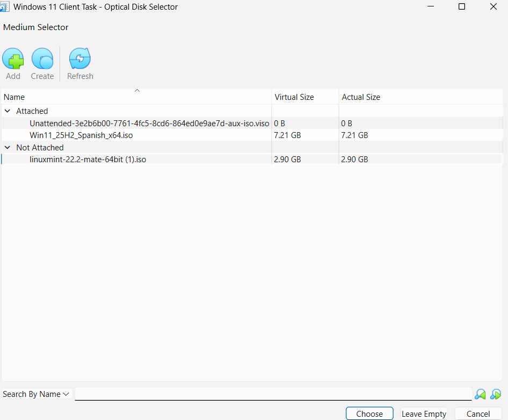Open the Search By Name dropdown
The width and height of the screenshot is (508, 420).
(36, 394)
